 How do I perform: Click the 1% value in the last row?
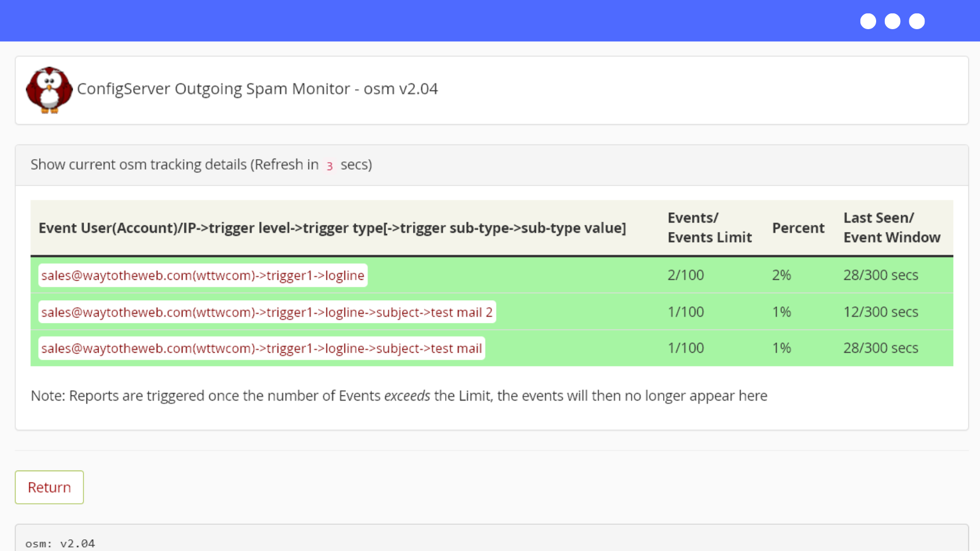point(781,348)
